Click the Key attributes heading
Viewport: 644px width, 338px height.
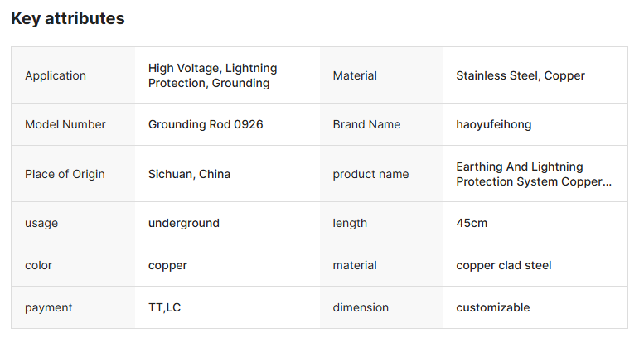68,18
